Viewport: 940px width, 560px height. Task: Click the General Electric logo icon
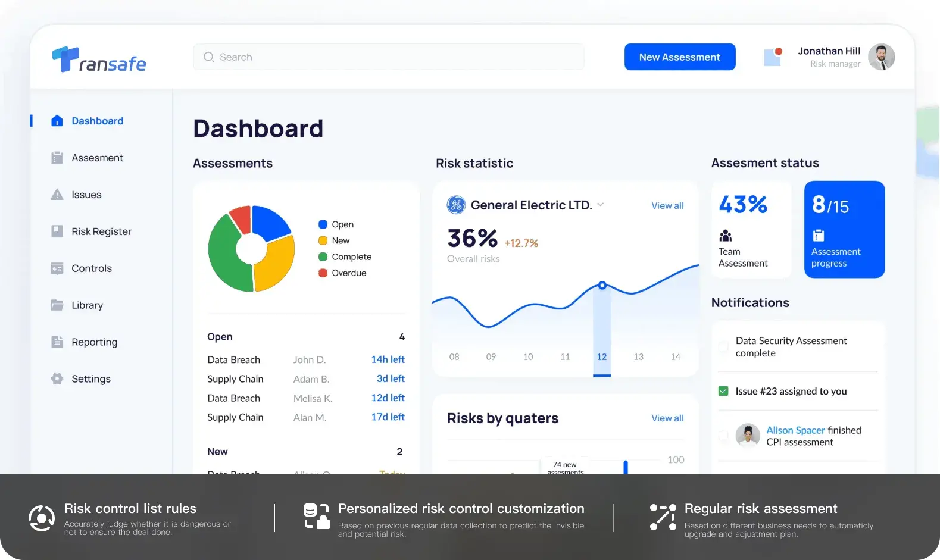coord(456,205)
